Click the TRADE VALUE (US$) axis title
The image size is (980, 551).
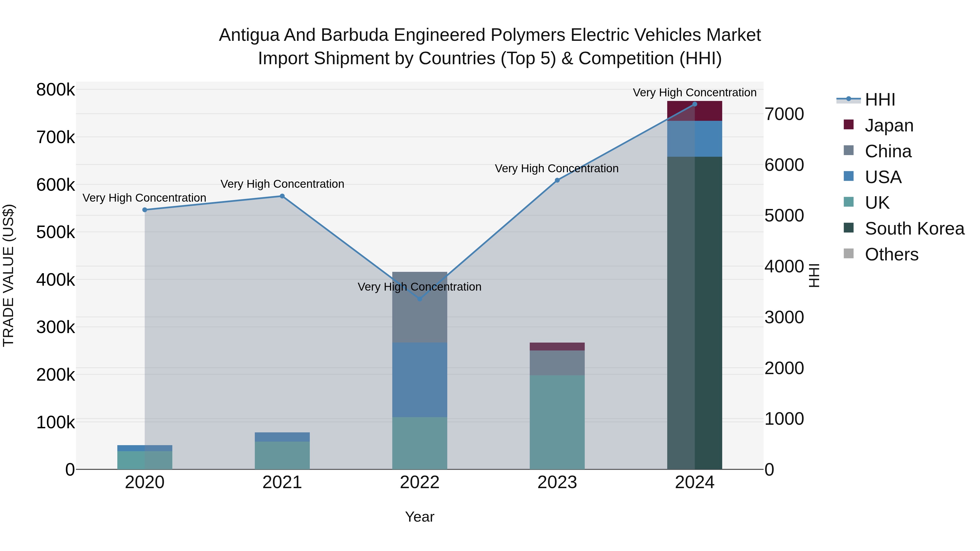tap(8, 275)
